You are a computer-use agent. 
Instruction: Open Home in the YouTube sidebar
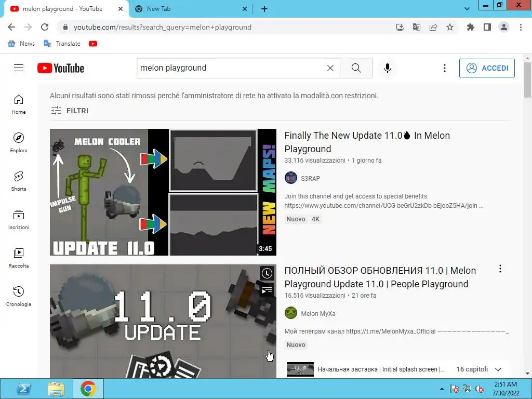[19, 104]
